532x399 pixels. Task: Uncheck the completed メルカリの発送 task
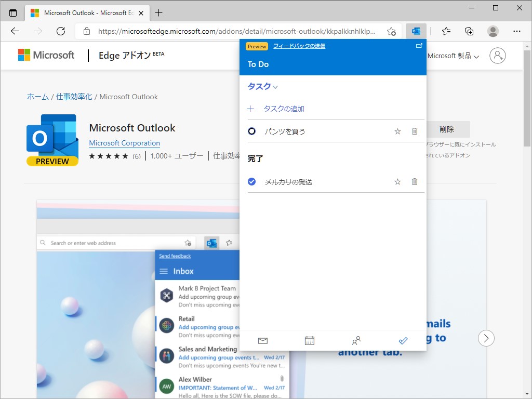tap(252, 182)
